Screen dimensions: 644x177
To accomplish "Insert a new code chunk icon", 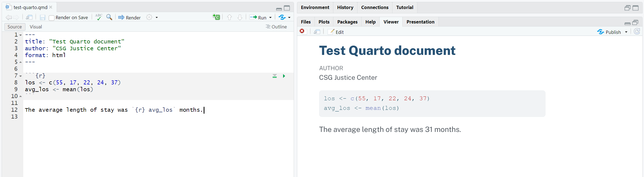I will pyautogui.click(x=216, y=17).
